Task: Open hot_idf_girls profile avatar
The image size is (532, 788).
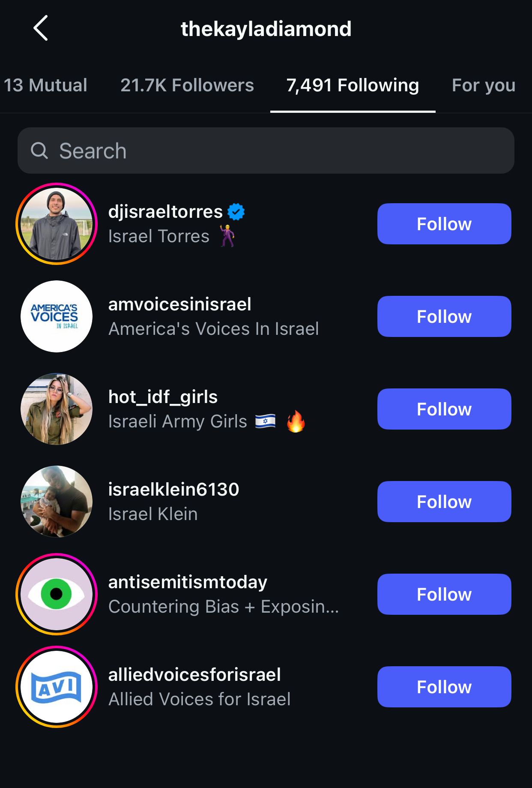Action: pos(57,409)
